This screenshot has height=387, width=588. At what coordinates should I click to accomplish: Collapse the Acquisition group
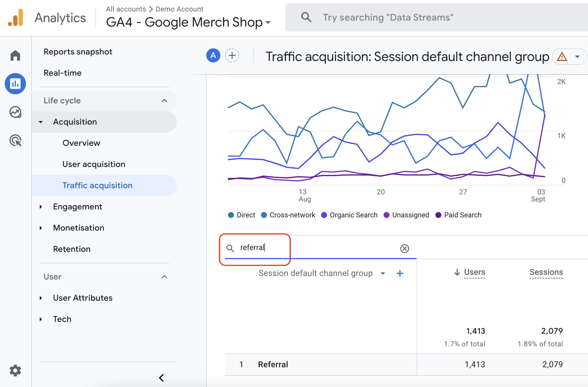tap(41, 122)
